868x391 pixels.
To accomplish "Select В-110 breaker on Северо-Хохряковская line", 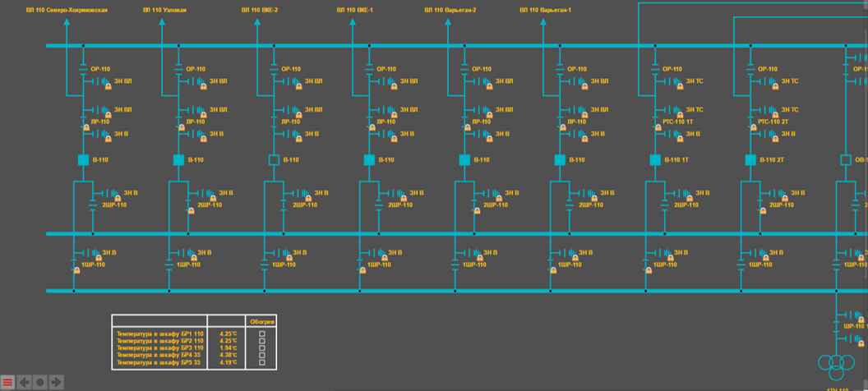I will (x=83, y=160).
